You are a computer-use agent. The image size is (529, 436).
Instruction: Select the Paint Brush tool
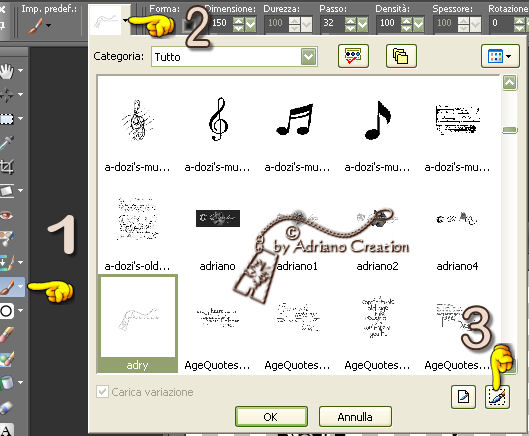point(7,287)
